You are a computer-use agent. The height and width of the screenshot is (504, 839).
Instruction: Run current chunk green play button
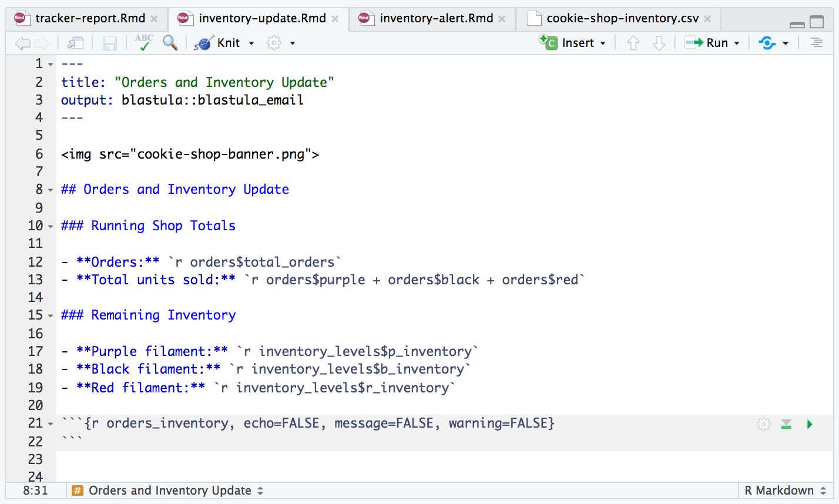click(x=810, y=424)
